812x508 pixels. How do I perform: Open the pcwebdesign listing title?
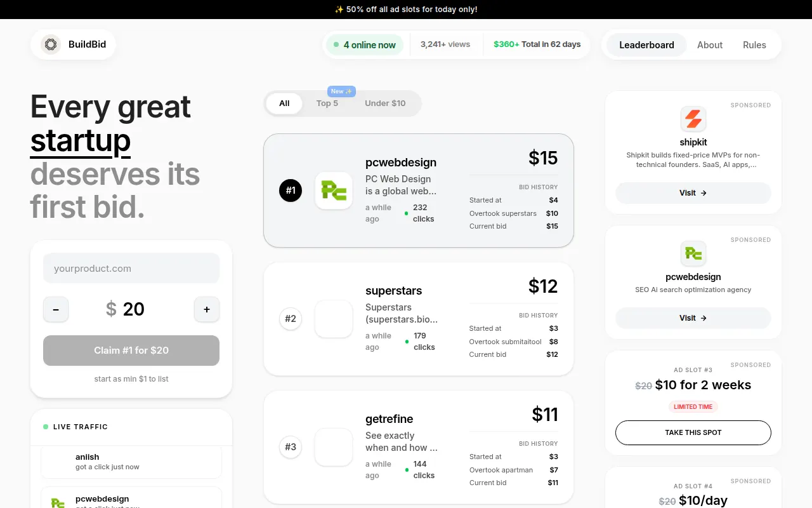[401, 163]
